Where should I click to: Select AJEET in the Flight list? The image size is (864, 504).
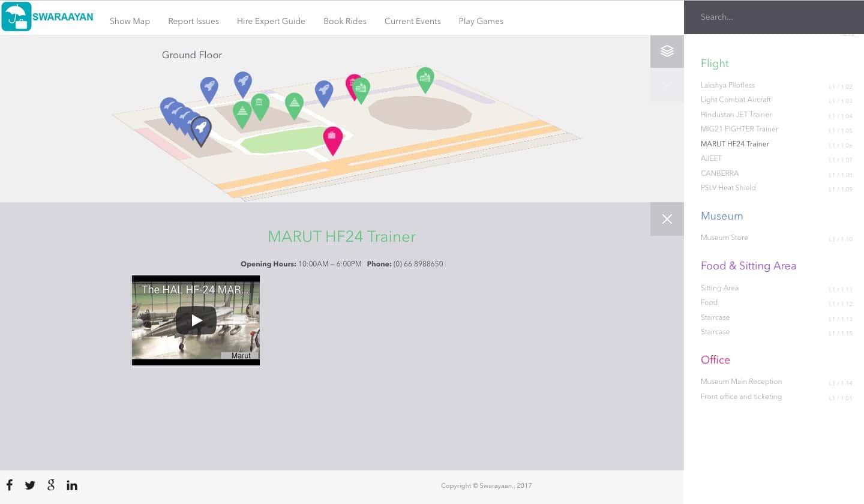tap(711, 158)
